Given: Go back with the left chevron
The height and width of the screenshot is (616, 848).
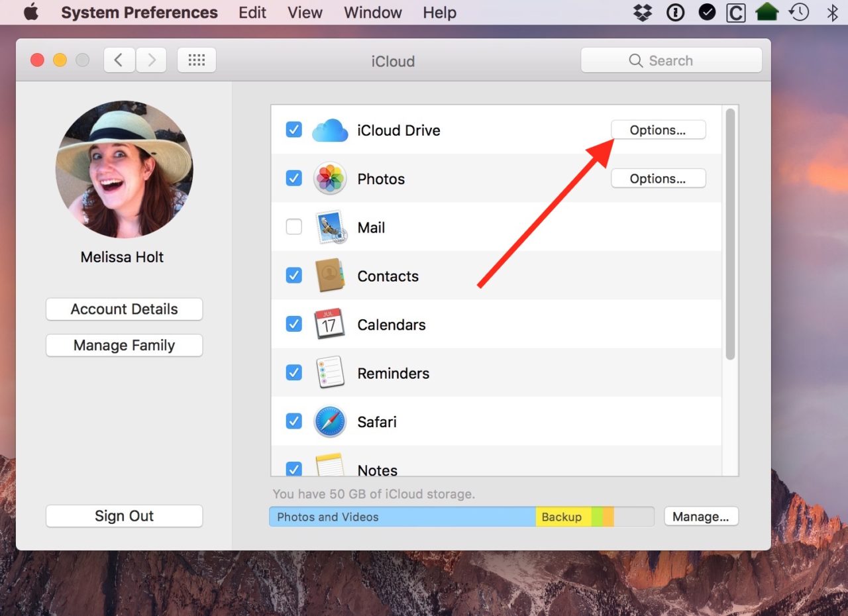Looking at the screenshot, I should tap(119, 60).
